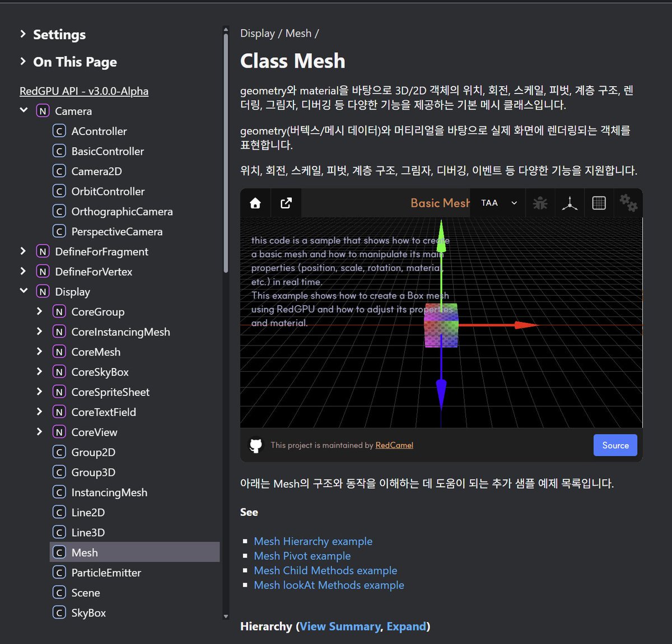Collapse the Camera namespace tree
The width and height of the screenshot is (672, 644).
pyautogui.click(x=24, y=110)
